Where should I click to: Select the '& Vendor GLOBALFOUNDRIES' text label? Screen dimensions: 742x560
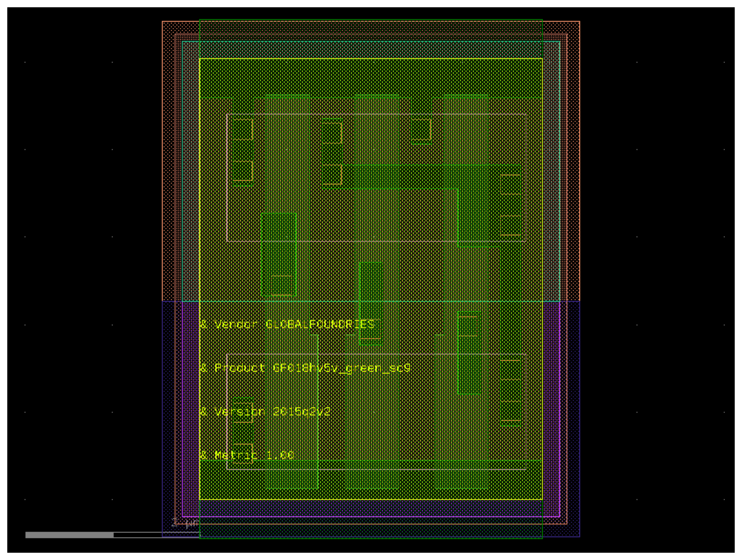(287, 324)
